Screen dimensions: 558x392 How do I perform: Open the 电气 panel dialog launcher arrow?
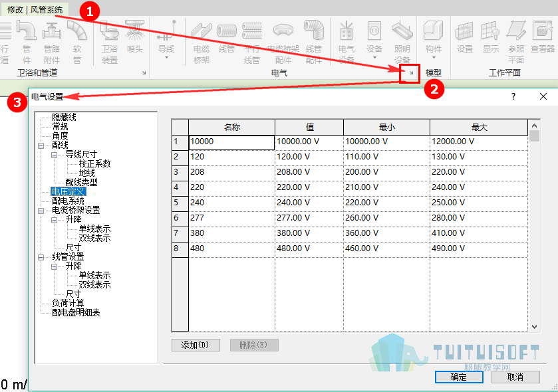pyautogui.click(x=411, y=73)
